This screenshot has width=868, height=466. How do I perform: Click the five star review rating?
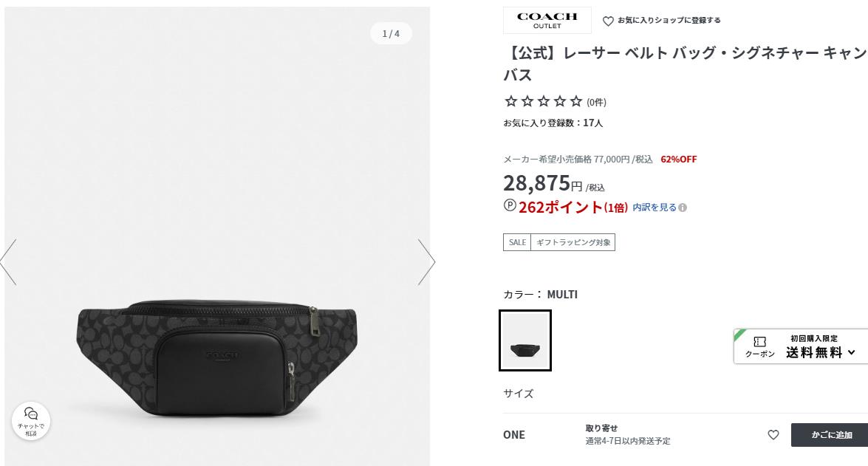coord(544,101)
